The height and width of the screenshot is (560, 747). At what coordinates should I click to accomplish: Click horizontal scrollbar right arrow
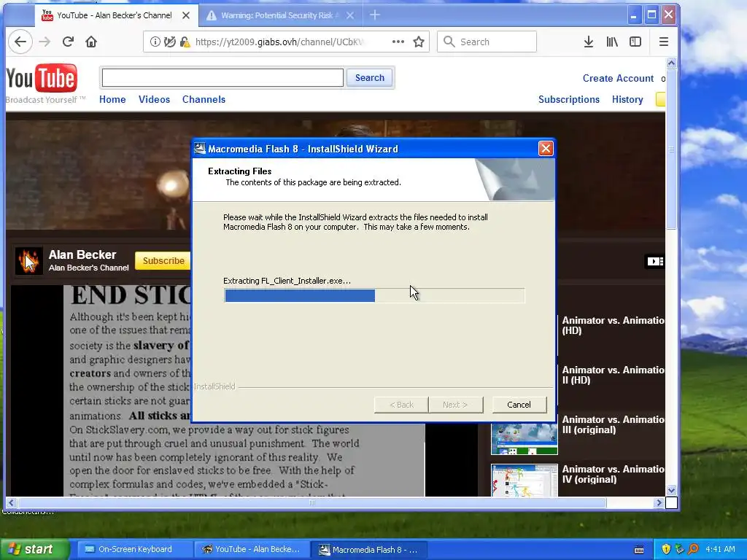[659, 502]
